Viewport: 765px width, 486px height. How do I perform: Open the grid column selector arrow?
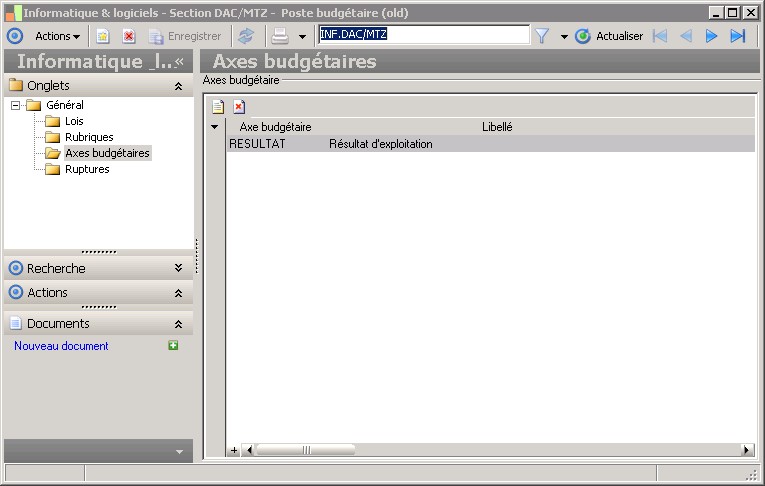(x=214, y=127)
